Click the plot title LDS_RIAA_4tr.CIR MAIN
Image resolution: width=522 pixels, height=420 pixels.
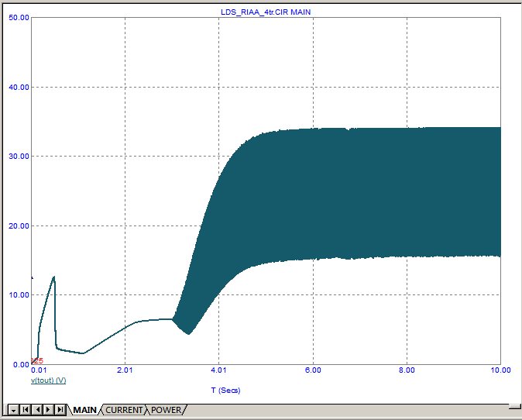266,12
